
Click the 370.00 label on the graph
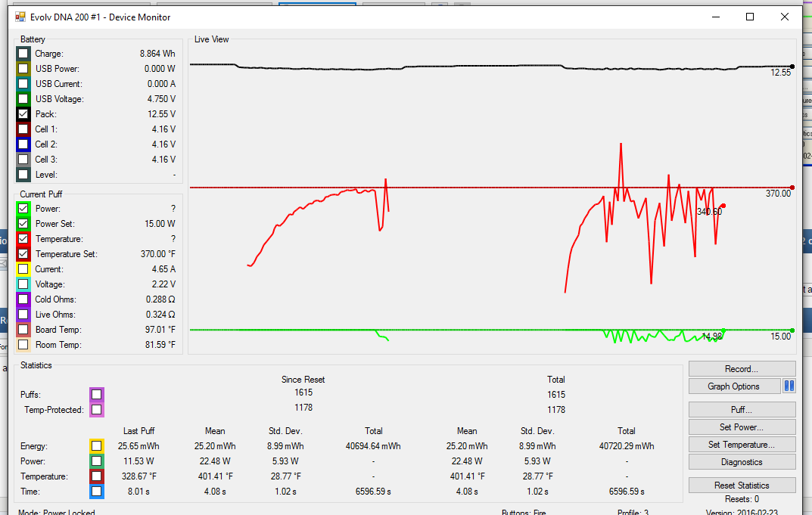(779, 194)
